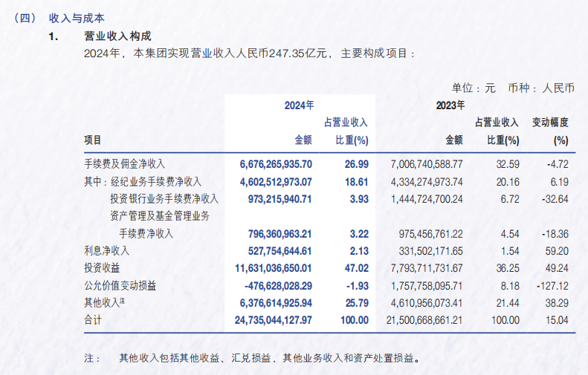This screenshot has width=588, height=375.
Task: Click the value 796,360,963.21
Action: point(280,234)
